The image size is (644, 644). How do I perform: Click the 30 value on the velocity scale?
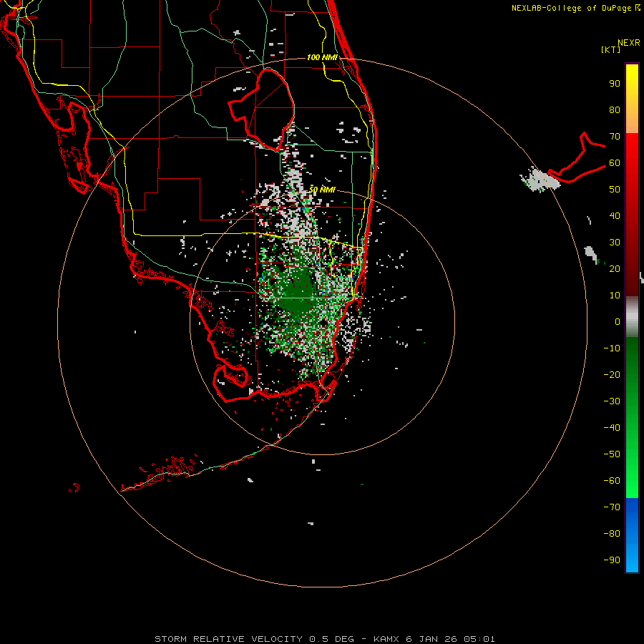point(615,243)
